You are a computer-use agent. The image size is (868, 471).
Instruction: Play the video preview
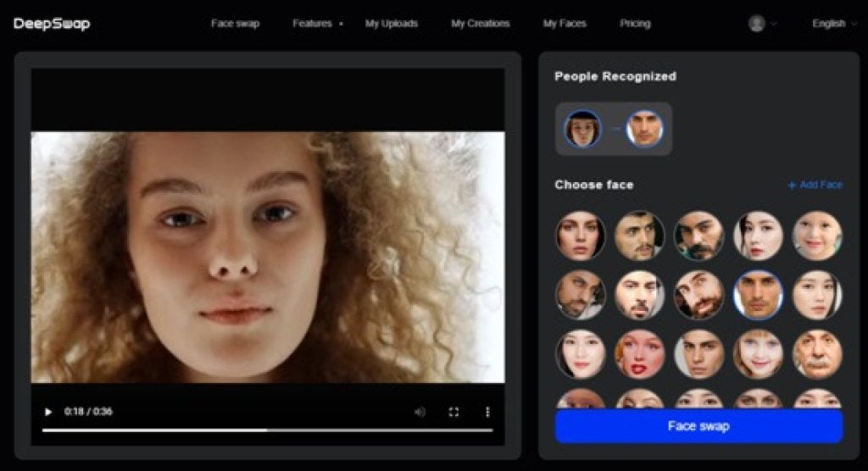(48, 412)
